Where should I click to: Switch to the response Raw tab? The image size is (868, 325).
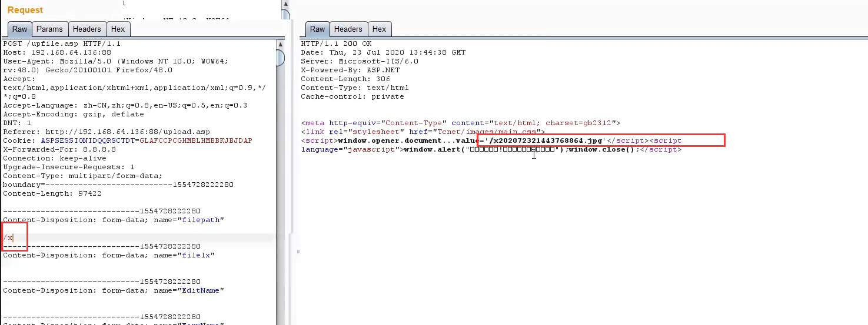click(317, 29)
